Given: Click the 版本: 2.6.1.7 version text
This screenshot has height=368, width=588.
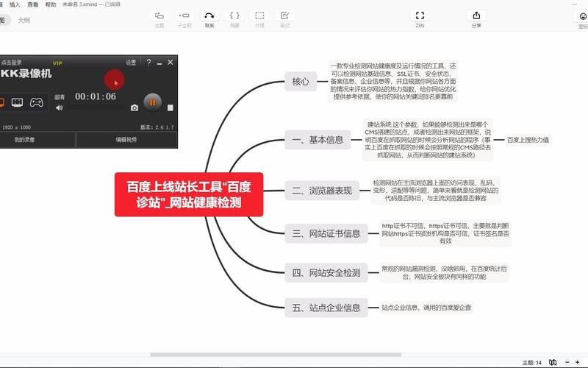Looking at the screenshot, I should click(x=157, y=127).
